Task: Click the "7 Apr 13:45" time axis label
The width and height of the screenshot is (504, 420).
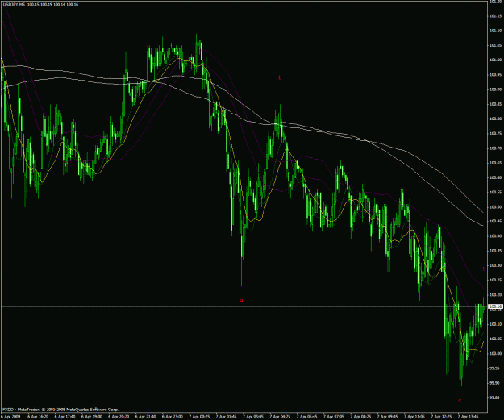Action: click(468, 417)
